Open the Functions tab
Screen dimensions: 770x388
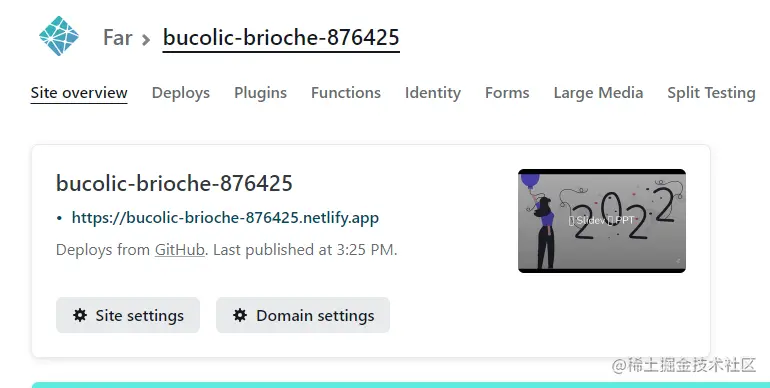[346, 93]
